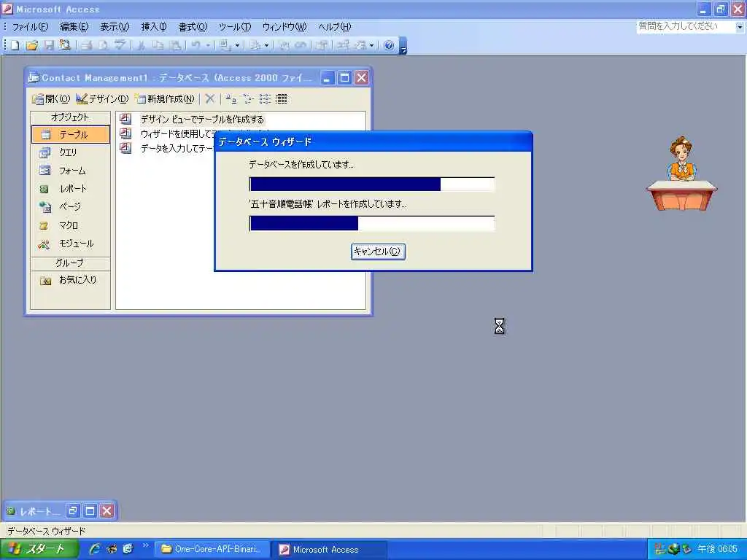
Task: Click the Analyze icon in toolbar
Action: tap(255, 45)
